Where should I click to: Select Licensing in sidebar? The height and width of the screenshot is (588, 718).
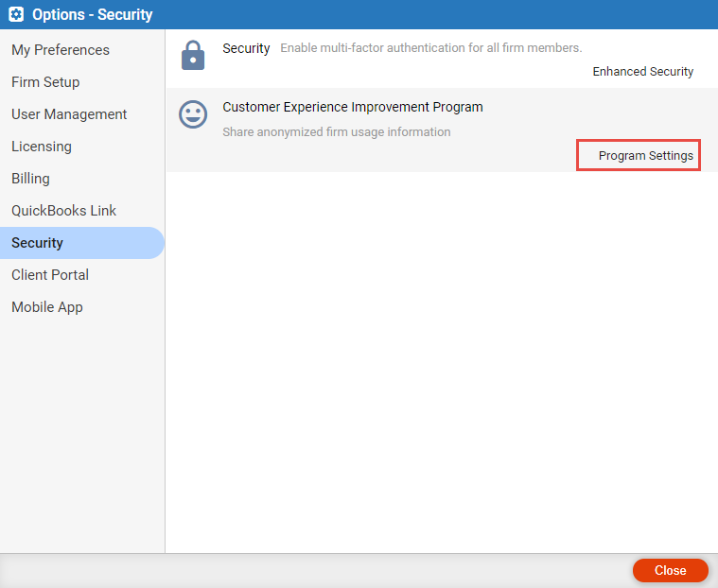(42, 147)
